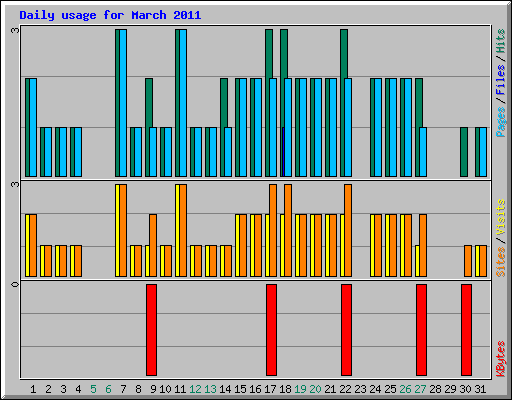The width and height of the screenshot is (512, 400).
Task: Click the green weekend day label '19'
Action: click(300, 389)
